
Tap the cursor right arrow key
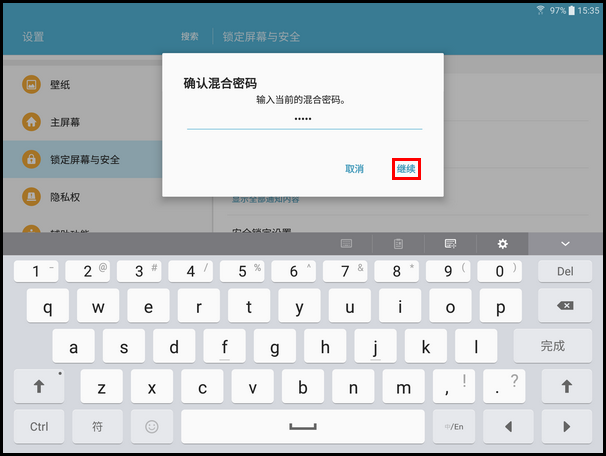567,427
